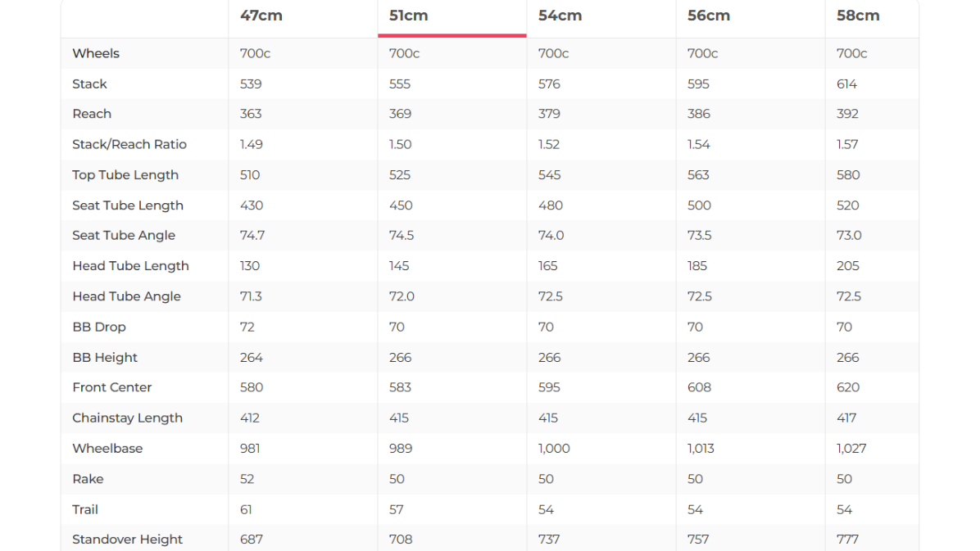980x551 pixels.
Task: Select the 614 stack value
Action: [846, 84]
